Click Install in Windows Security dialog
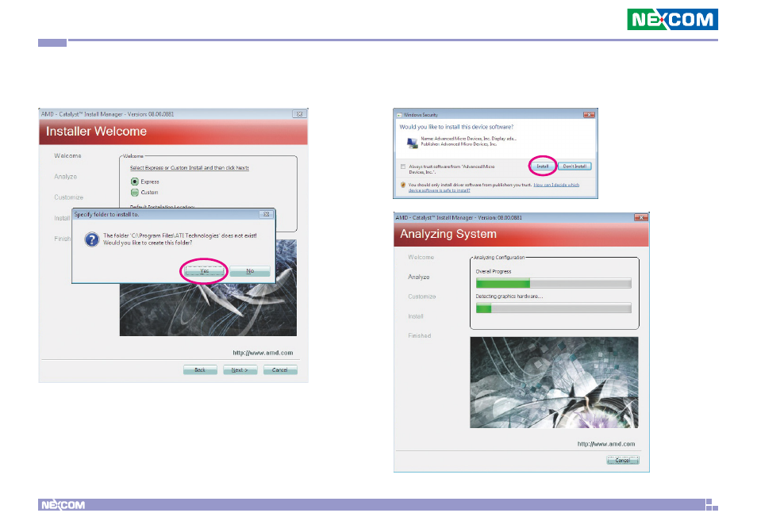 pyautogui.click(x=543, y=166)
